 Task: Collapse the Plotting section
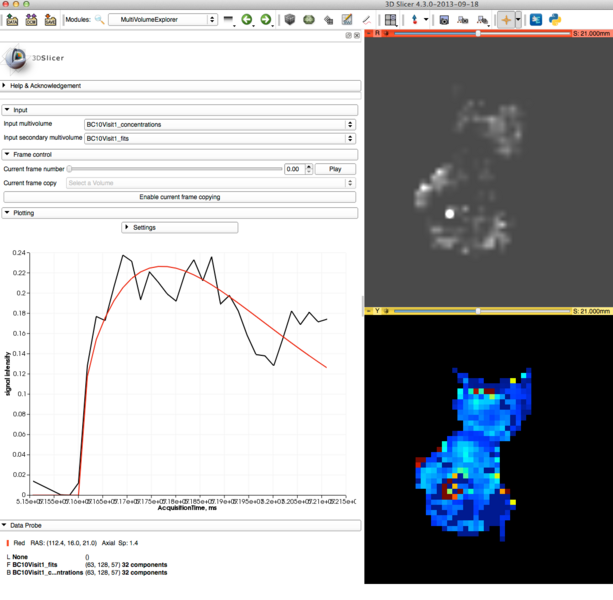pyautogui.click(x=180, y=213)
